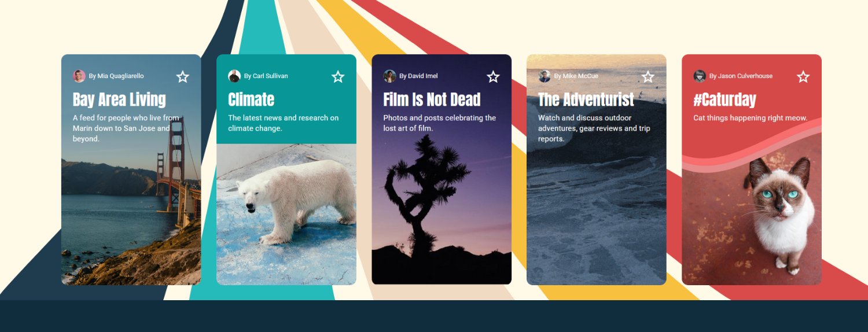Click the star icon on The Adventurist

pos(648,77)
